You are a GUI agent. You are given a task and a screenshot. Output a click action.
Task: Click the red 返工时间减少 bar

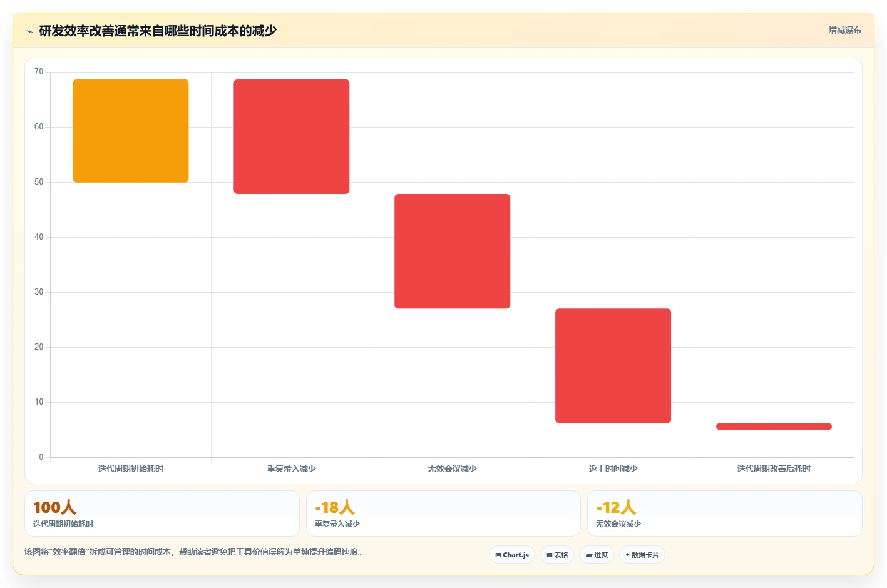(613, 366)
